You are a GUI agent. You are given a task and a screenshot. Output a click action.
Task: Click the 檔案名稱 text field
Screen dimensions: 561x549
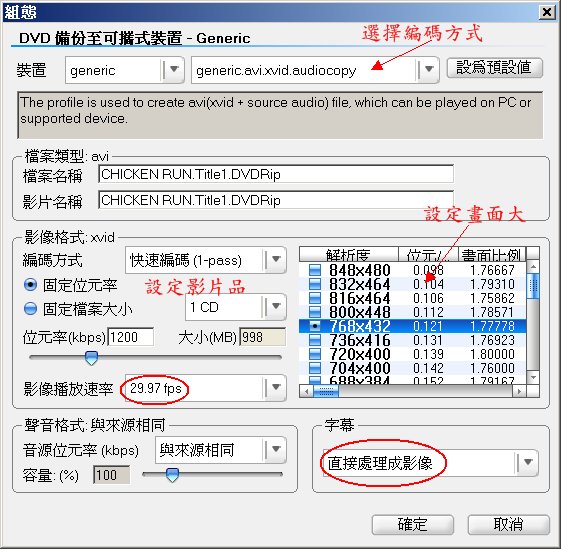coord(276,174)
